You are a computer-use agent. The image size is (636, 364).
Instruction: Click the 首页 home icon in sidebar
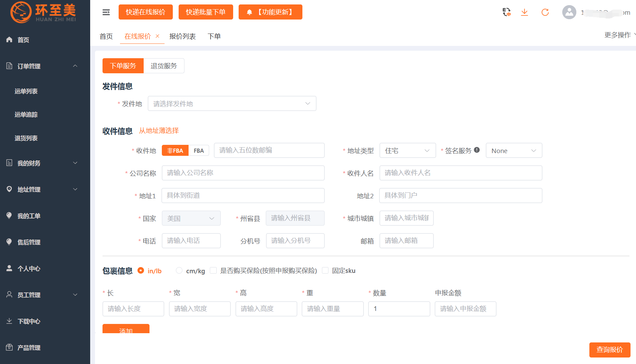(9, 40)
